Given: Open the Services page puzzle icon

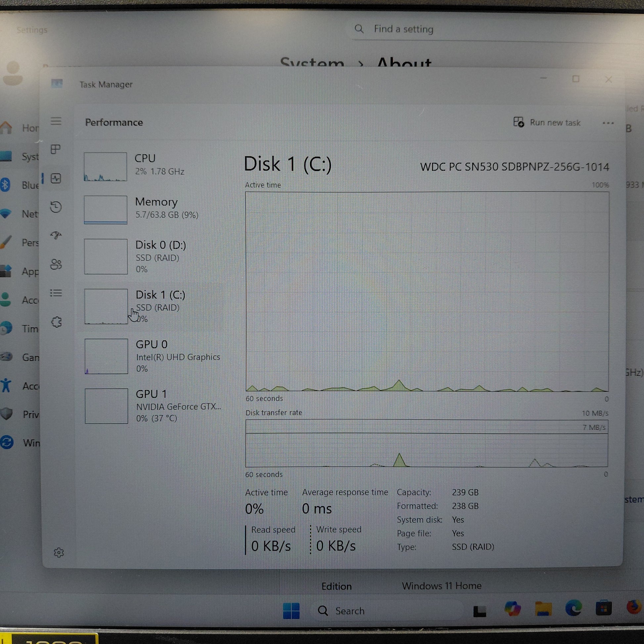Looking at the screenshot, I should [x=56, y=322].
